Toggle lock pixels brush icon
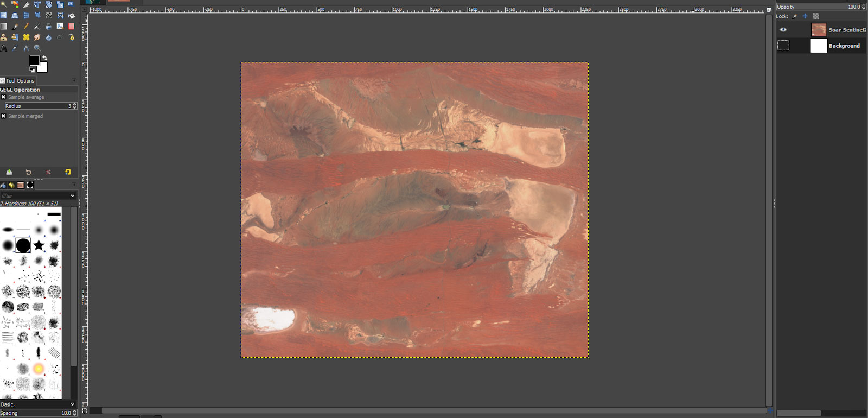 pyautogui.click(x=795, y=16)
